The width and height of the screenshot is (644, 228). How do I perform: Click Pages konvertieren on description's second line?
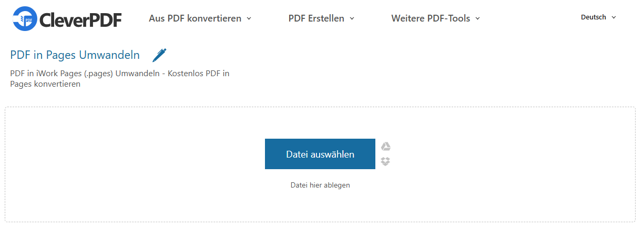45,84
